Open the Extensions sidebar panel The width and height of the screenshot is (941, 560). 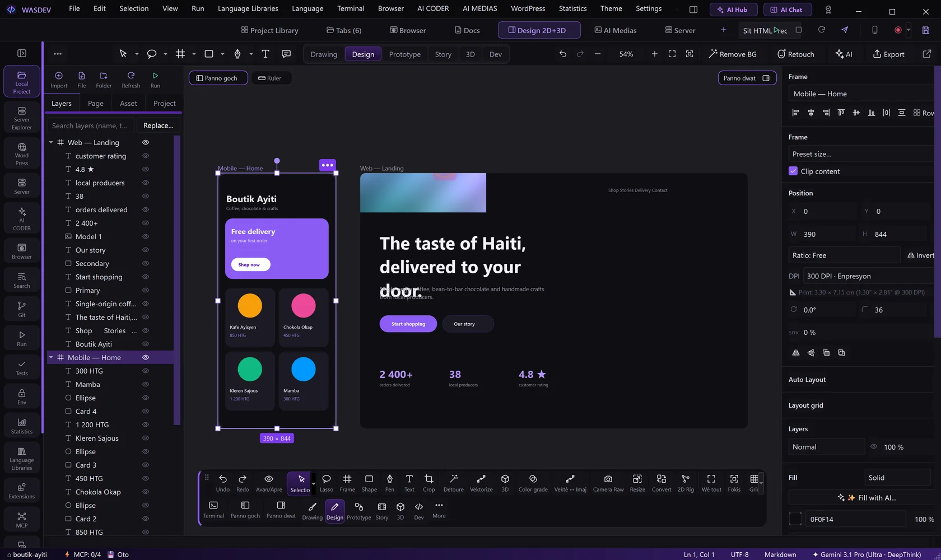pos(22,491)
